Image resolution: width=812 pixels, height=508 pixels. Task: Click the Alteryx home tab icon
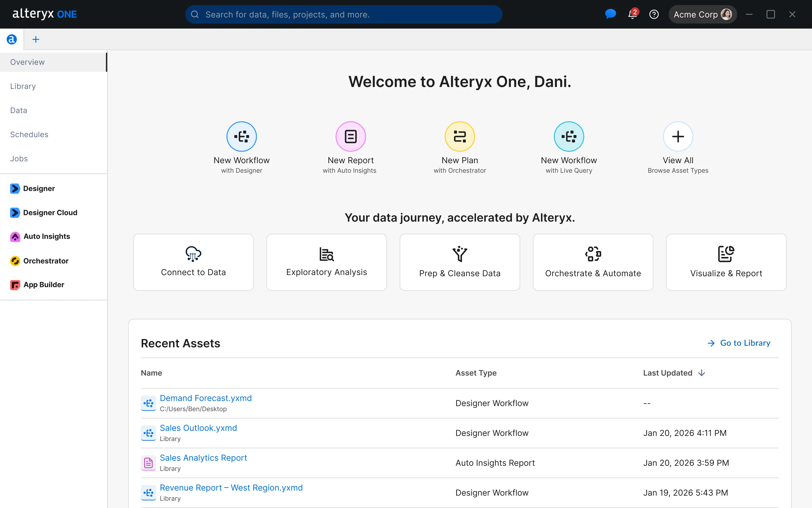click(12, 39)
